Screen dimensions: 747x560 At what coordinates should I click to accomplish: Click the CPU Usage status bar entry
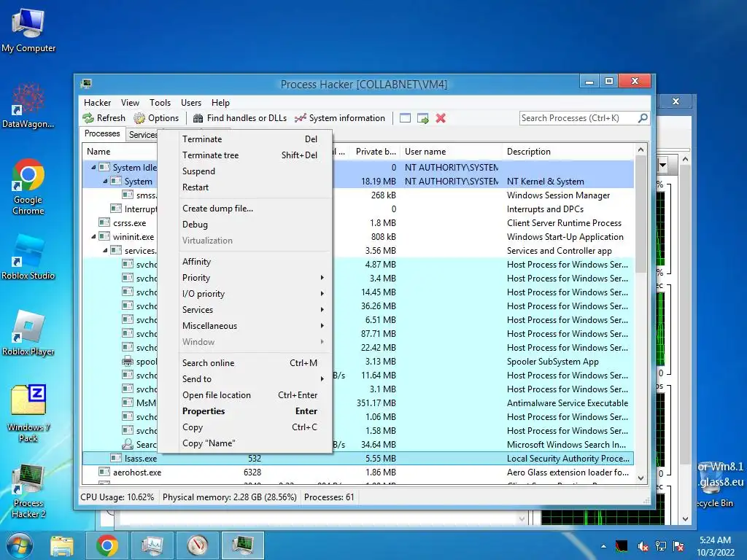[117, 497]
